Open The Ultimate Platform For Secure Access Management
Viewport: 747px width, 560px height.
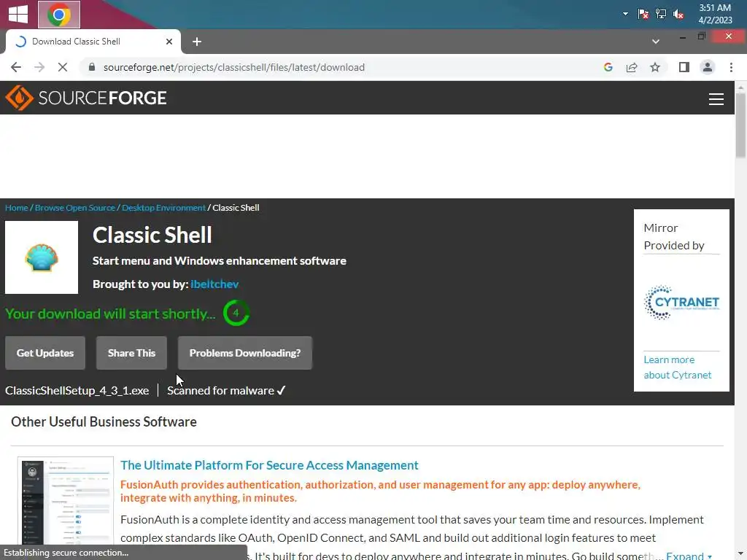pos(269,465)
